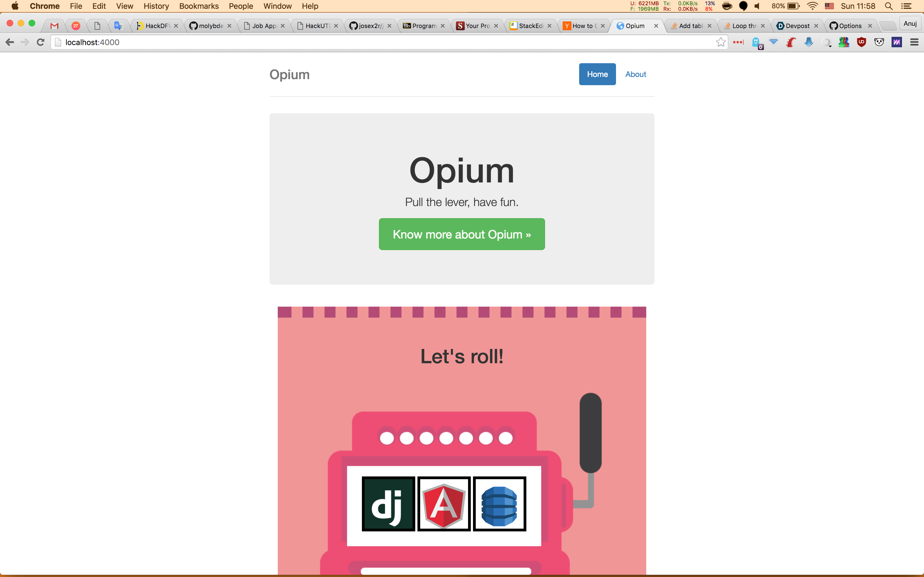Click Know more about Opium button
The image size is (924, 577).
click(x=462, y=234)
